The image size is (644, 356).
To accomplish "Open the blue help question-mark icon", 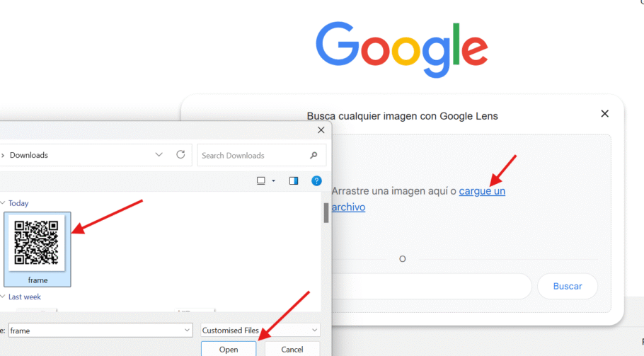I will (316, 181).
